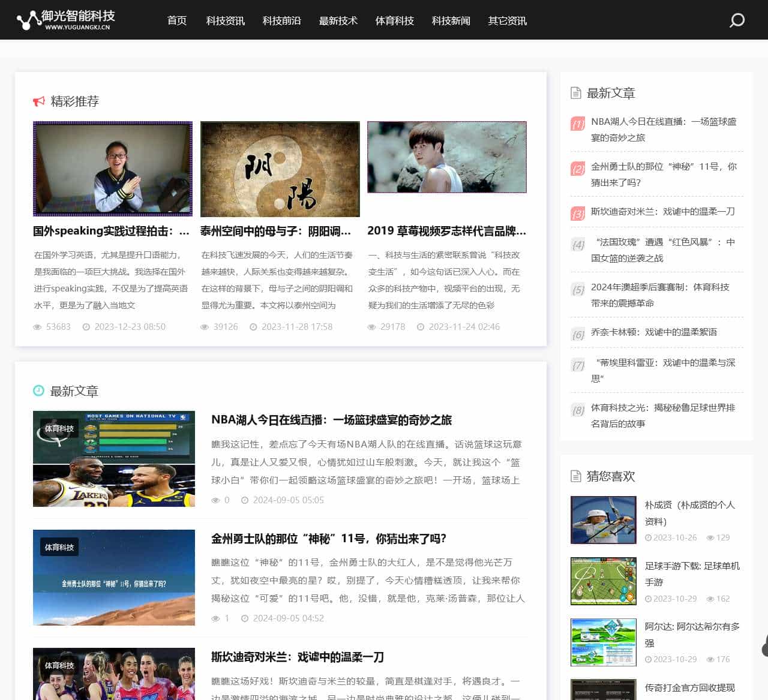Click 体育科技 tag on volleyball thumbnail
This screenshot has height=700, width=768.
(x=59, y=665)
